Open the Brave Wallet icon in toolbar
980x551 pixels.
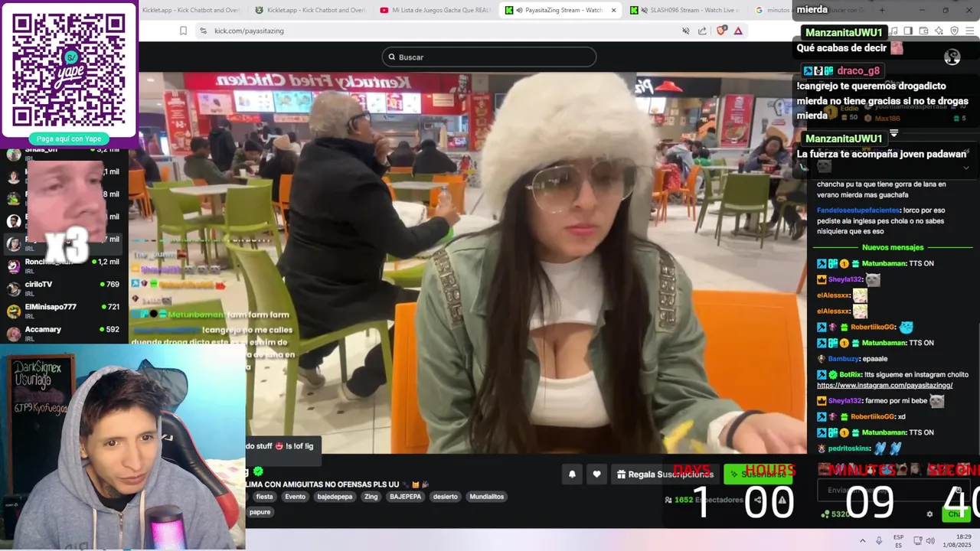pyautogui.click(x=923, y=31)
